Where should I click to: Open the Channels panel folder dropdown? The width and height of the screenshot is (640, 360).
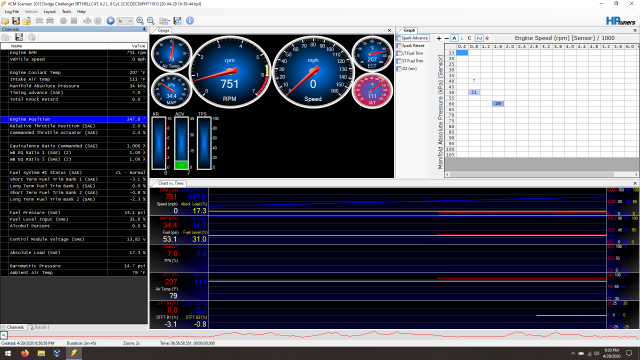click(x=6, y=38)
